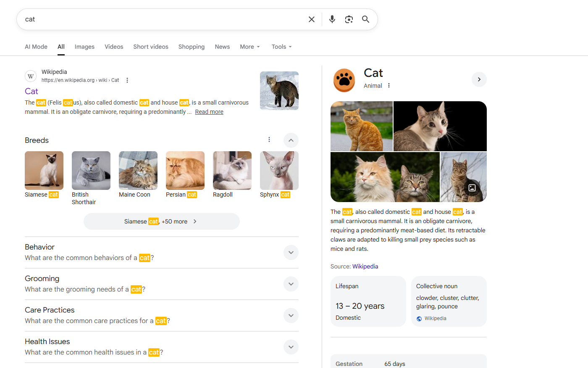Open the three-dot menu beside the Wikipedia result
588x368 pixels.
point(127,80)
